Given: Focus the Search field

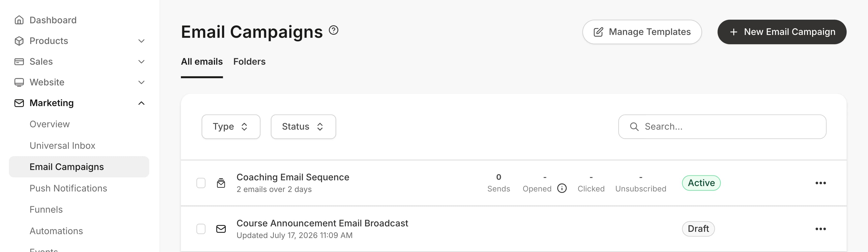Looking at the screenshot, I should (x=722, y=127).
